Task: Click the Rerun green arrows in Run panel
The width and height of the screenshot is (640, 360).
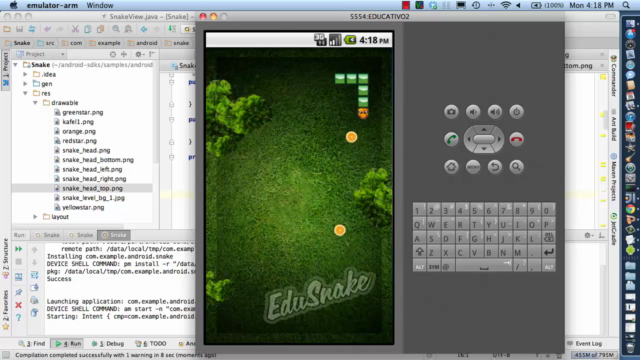Action: [x=18, y=249]
